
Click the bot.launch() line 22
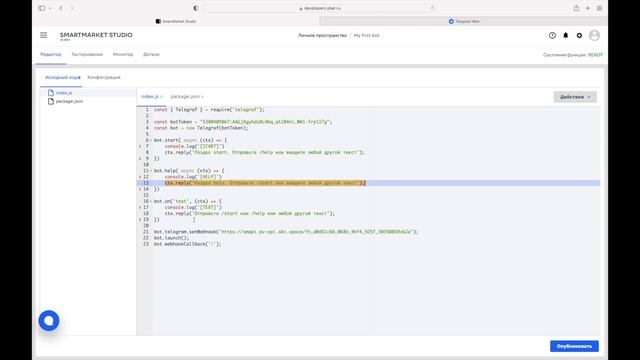(x=171, y=238)
